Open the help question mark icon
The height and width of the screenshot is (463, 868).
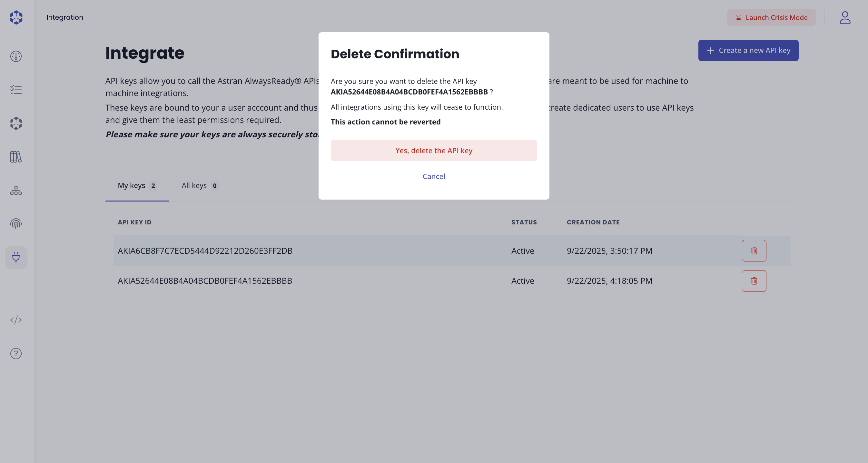click(x=16, y=353)
